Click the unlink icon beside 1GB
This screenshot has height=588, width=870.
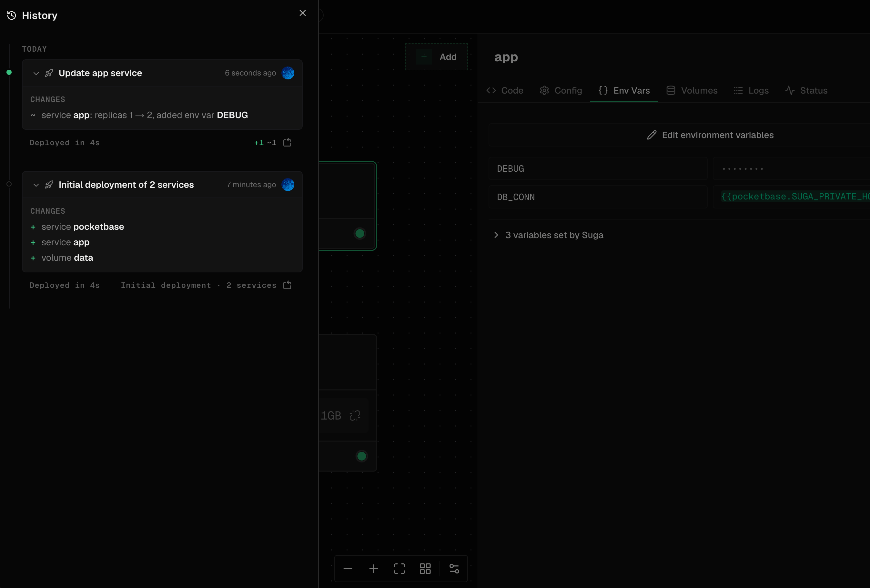tap(355, 415)
